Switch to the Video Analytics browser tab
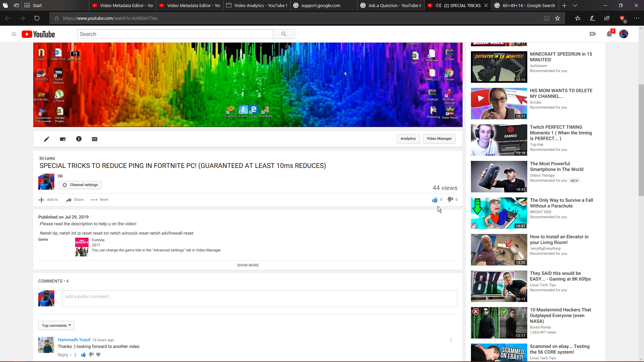The width and height of the screenshot is (644, 362). (257, 5)
